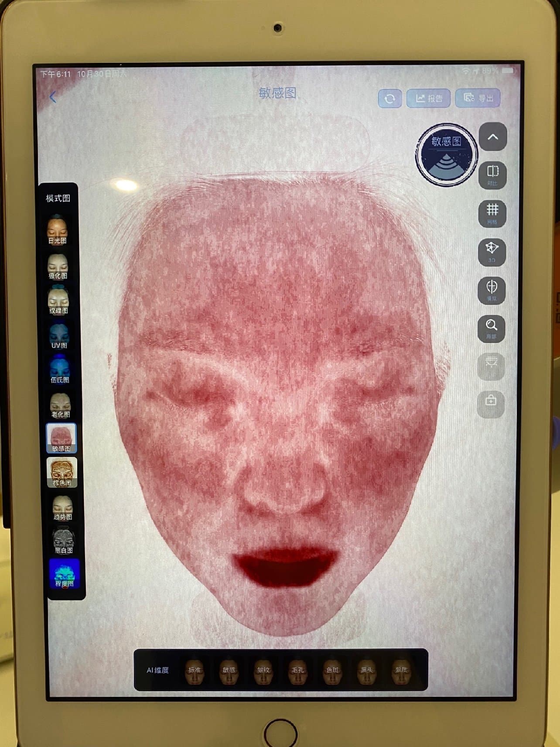The height and width of the screenshot is (747, 560).
Task: Tap the back arrow at top left
Action: (x=53, y=97)
